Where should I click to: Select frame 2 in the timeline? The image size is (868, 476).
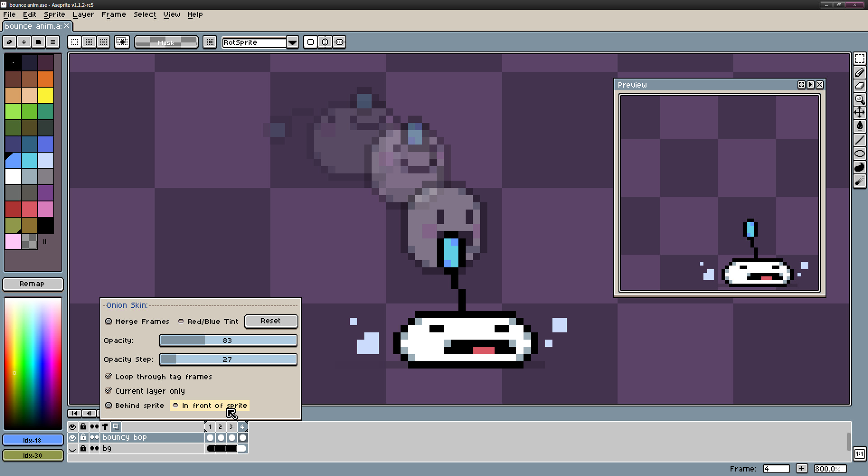point(220,426)
